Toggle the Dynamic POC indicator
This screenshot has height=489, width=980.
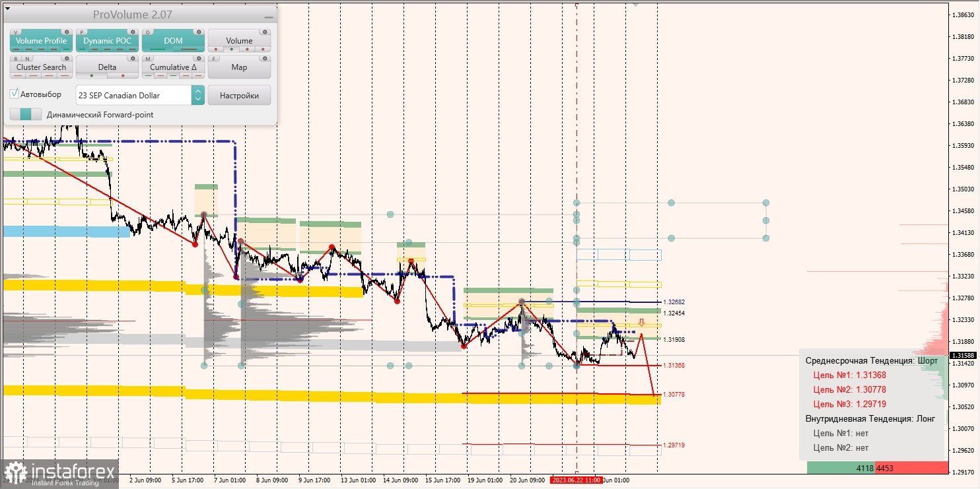coord(107,41)
